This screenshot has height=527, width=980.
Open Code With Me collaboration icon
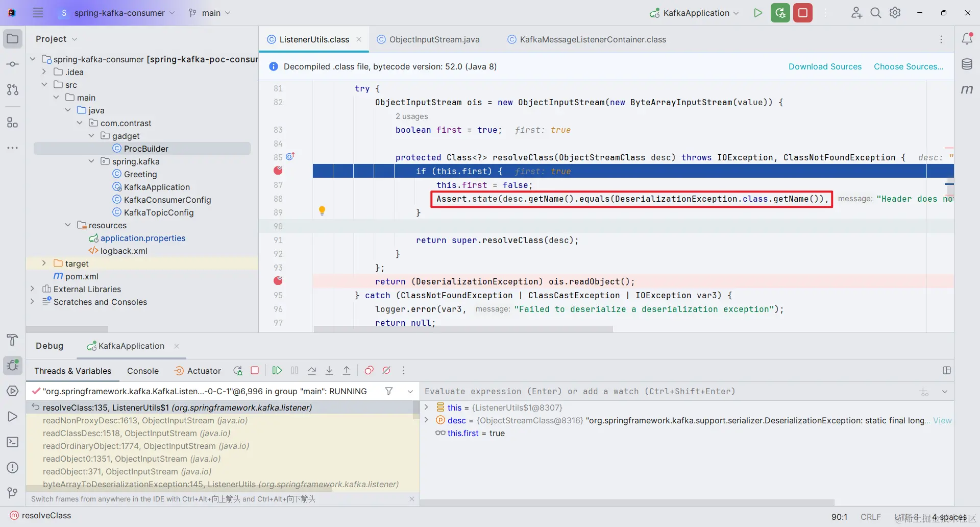coord(856,13)
